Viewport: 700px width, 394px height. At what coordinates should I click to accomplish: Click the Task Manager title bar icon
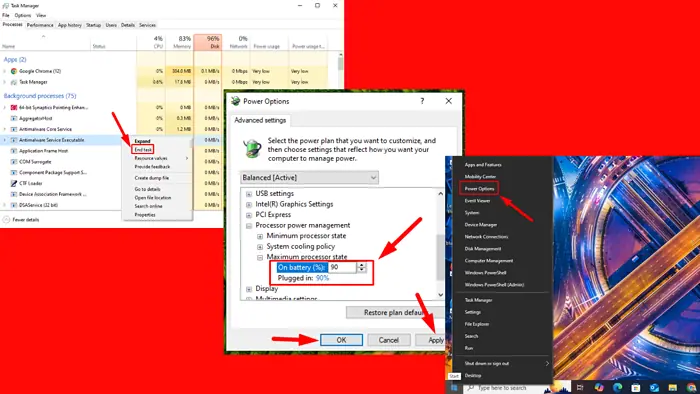coord(5,6)
